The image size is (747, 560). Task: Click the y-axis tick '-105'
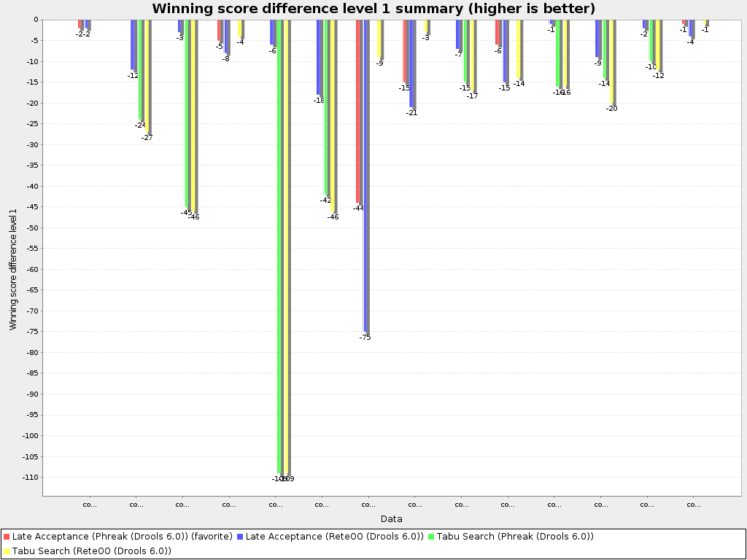(x=30, y=456)
